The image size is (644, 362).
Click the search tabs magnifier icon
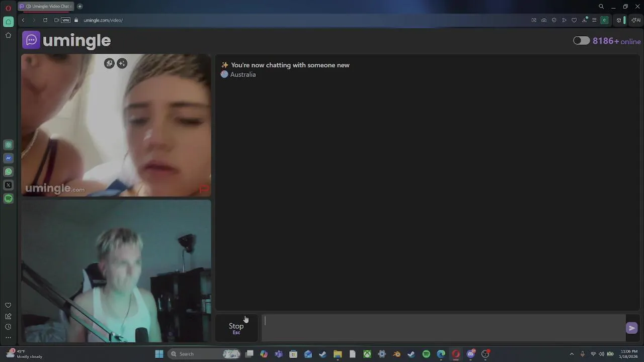click(x=601, y=7)
